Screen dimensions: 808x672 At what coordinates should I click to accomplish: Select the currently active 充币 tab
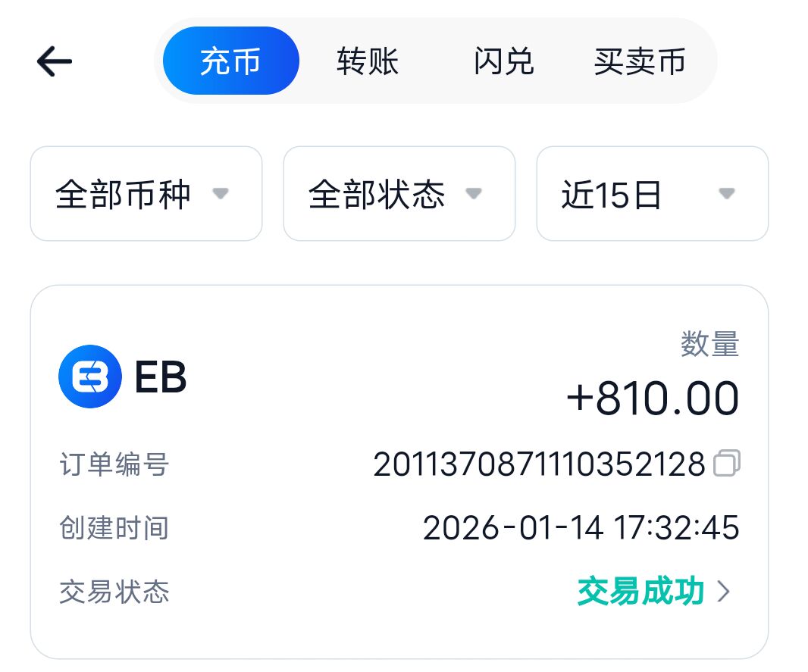(230, 61)
